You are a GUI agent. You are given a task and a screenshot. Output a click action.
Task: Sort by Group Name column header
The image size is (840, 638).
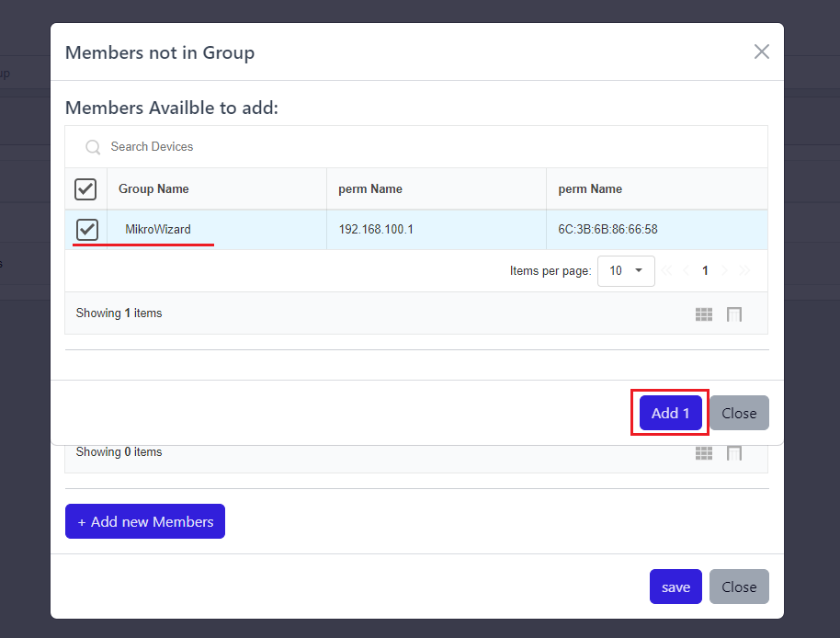click(153, 189)
